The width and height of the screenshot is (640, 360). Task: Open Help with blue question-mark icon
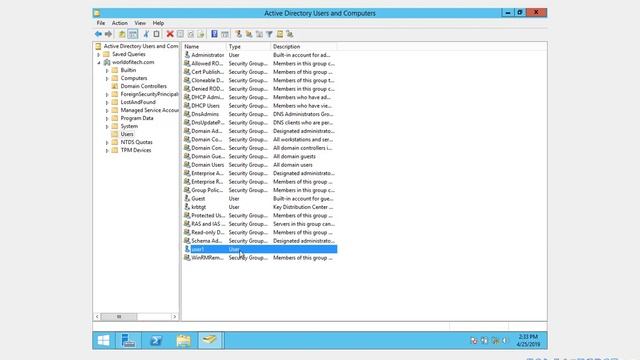point(214,34)
